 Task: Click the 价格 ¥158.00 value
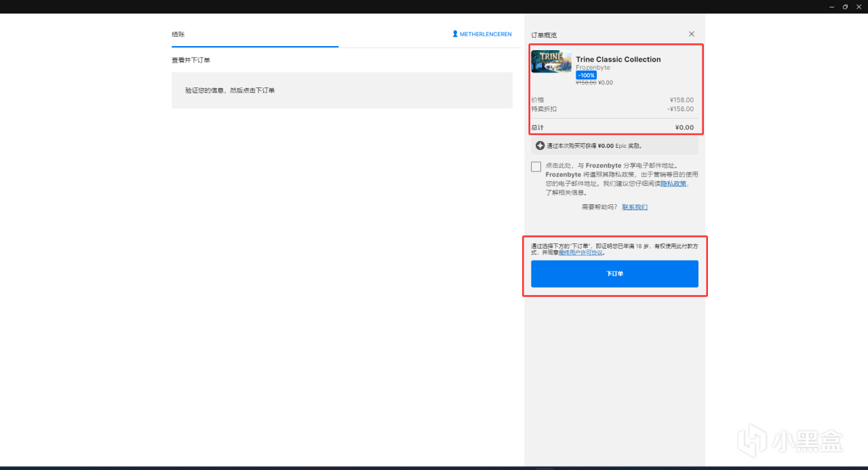click(x=682, y=100)
